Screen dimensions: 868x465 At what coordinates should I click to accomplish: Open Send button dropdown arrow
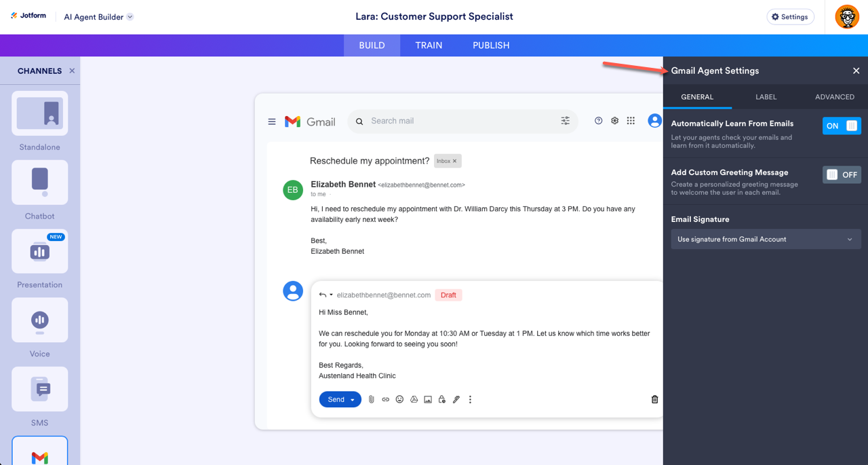click(x=353, y=400)
